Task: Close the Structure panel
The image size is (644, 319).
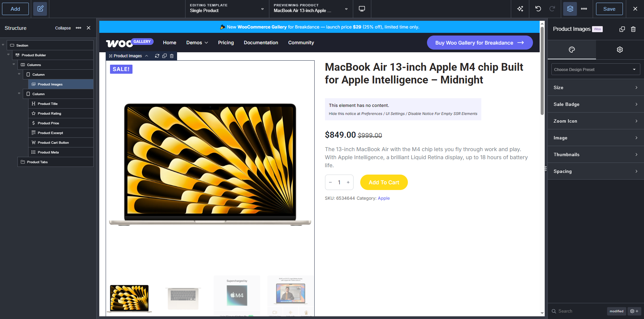Action: click(x=89, y=28)
